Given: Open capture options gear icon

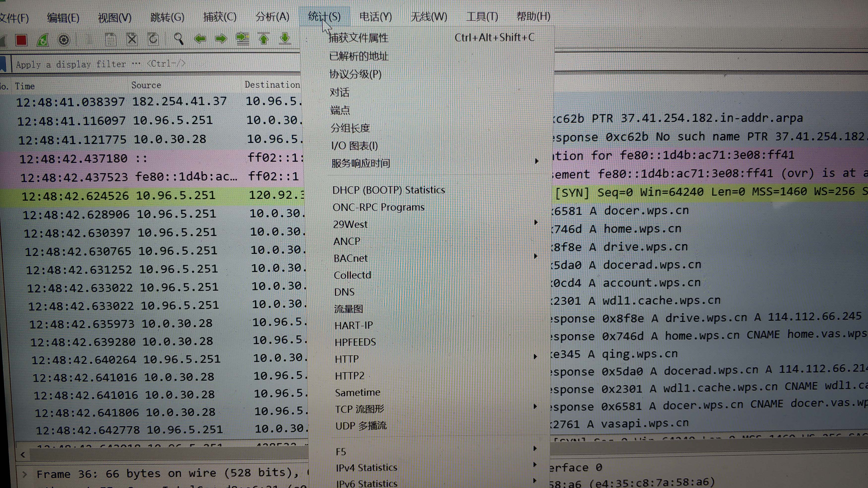Looking at the screenshot, I should coord(64,40).
